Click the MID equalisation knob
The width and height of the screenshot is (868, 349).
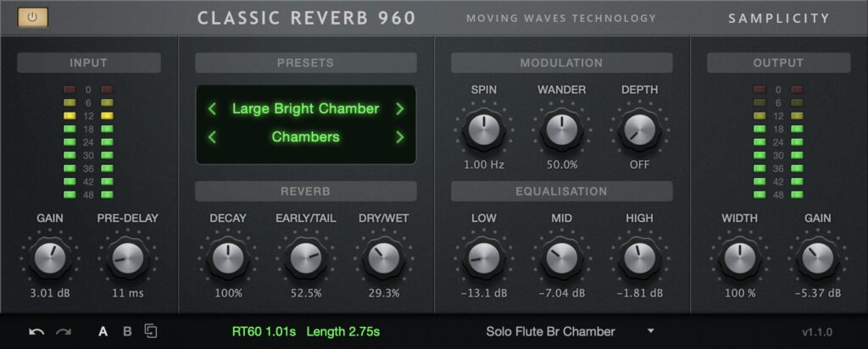pos(562,258)
